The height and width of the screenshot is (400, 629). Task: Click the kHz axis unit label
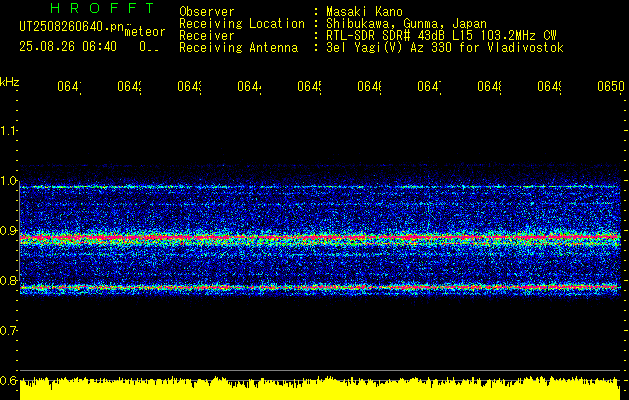pyautogui.click(x=10, y=82)
